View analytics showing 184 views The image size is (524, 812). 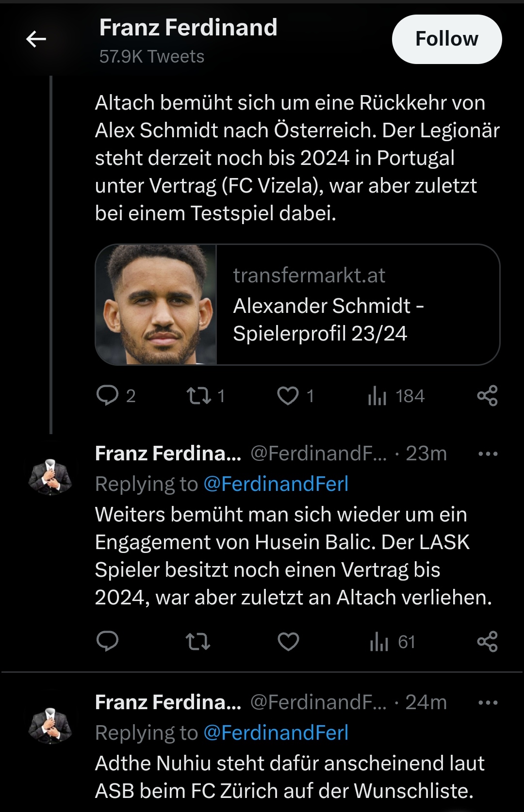[x=396, y=396]
